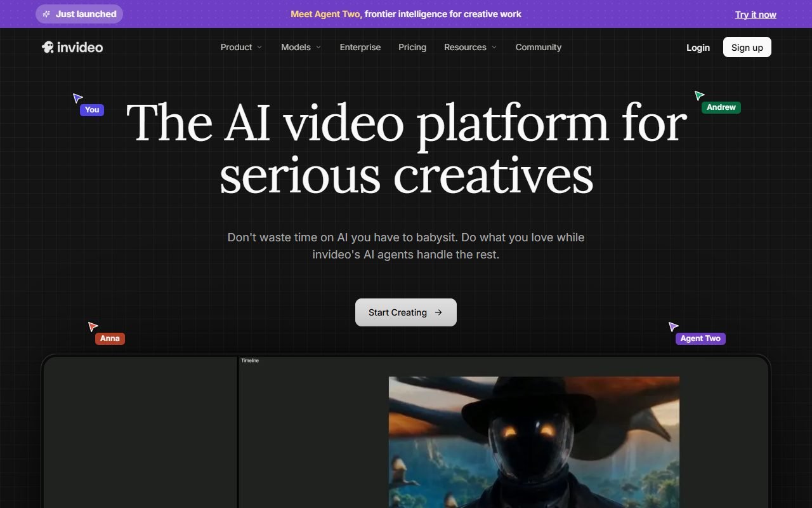
Task: Click the Meet Agent Two banner text
Action: (406, 14)
